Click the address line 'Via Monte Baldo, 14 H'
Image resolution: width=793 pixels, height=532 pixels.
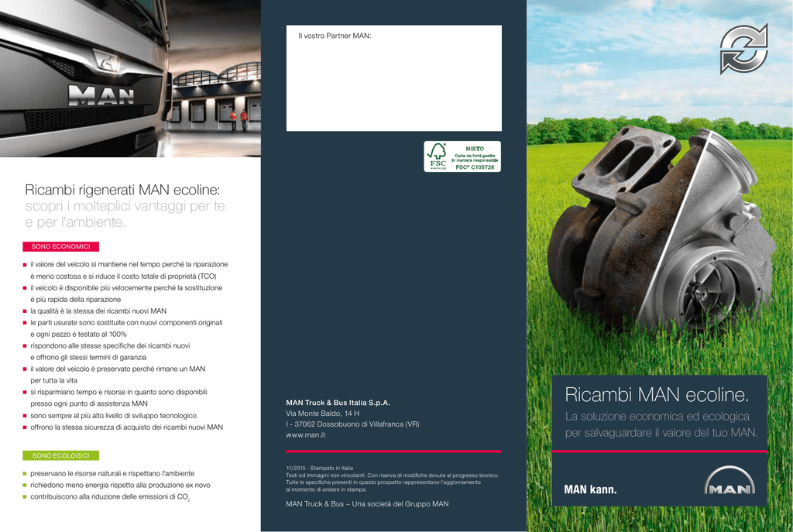pos(323,414)
